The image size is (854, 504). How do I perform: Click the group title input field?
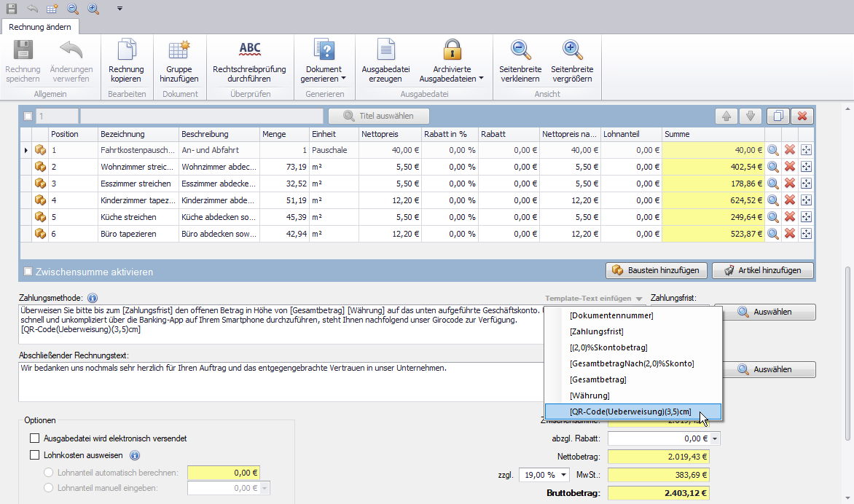click(x=202, y=116)
